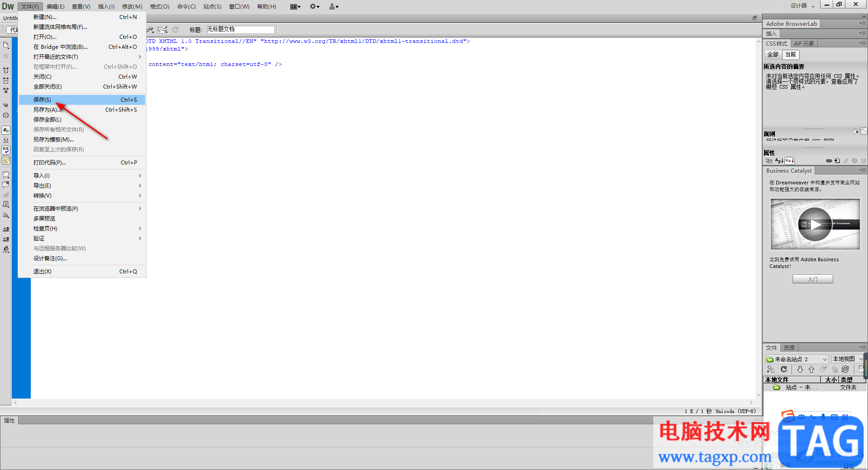The width and height of the screenshot is (868, 470).
Task: Click the category view icon in CSS properties
Action: (769, 161)
